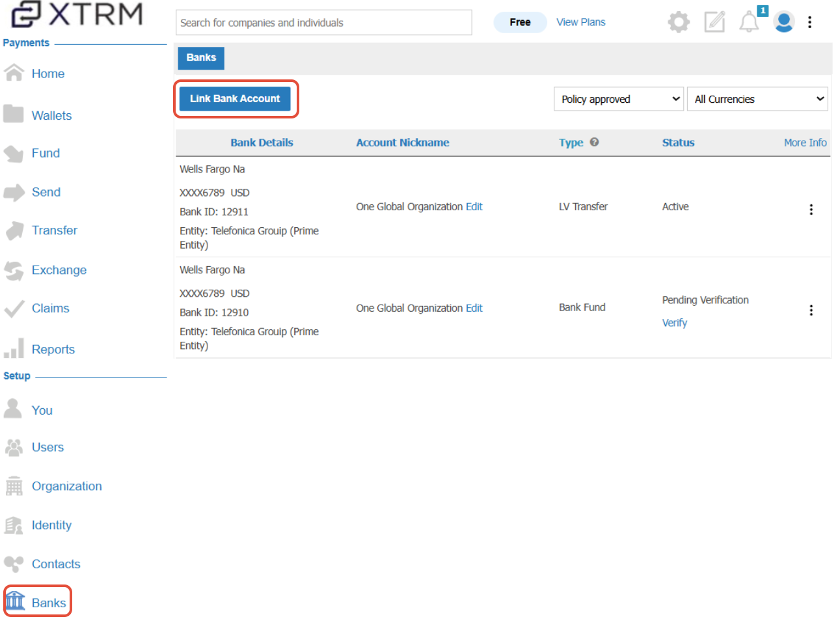Image resolution: width=840 pixels, height=619 pixels.
Task: Click the Transfer icon
Action: click(x=14, y=230)
